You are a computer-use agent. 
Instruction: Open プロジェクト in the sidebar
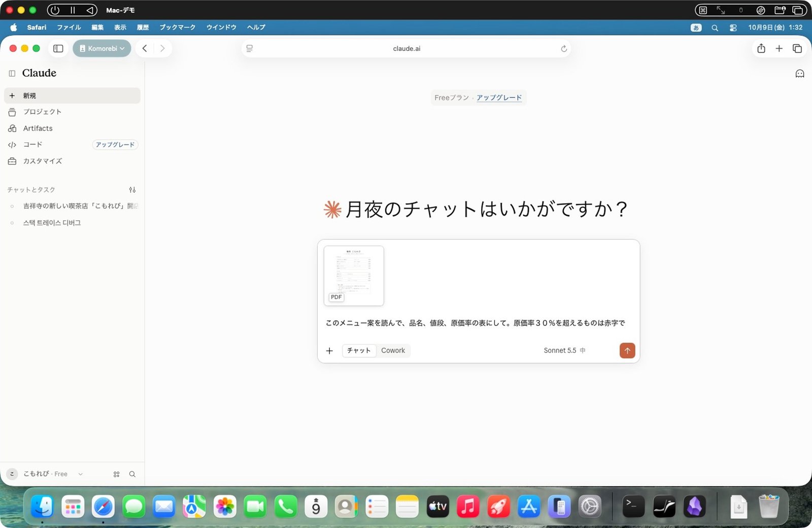[72, 112]
